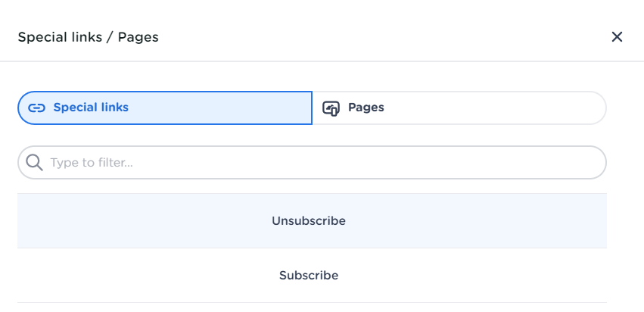Activate Special links via its link icon

tap(36, 108)
